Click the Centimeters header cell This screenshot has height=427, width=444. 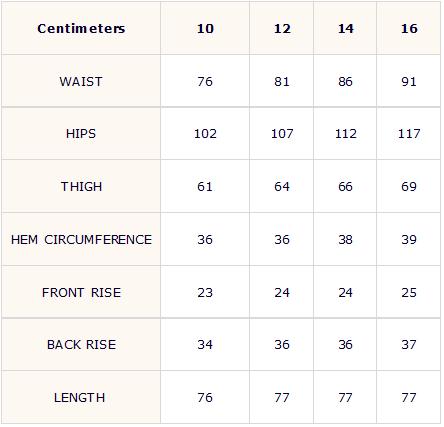81,28
